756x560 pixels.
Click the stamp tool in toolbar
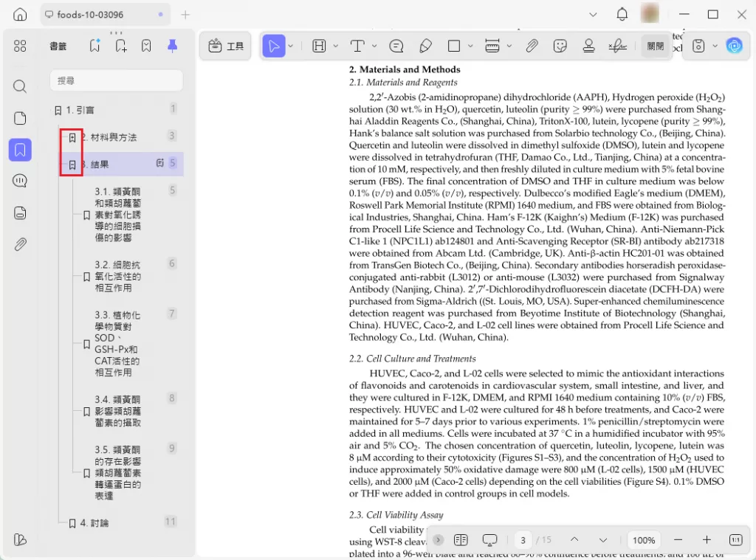[x=588, y=46]
